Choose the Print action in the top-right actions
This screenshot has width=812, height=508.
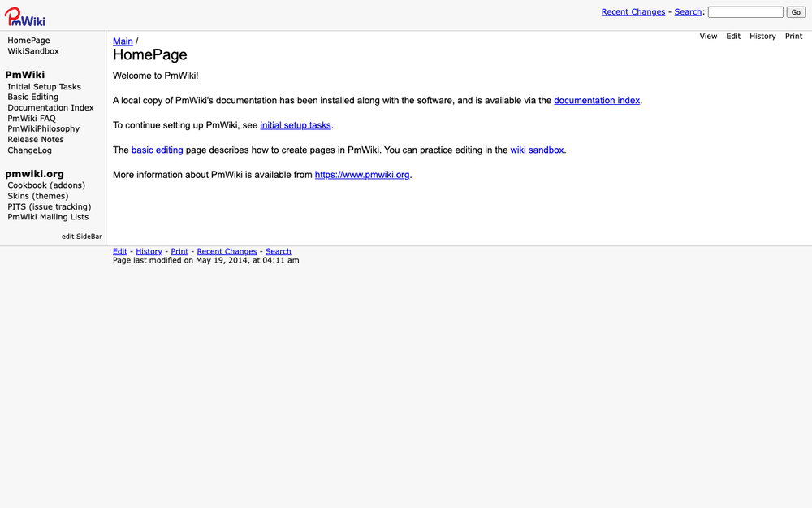pos(793,37)
